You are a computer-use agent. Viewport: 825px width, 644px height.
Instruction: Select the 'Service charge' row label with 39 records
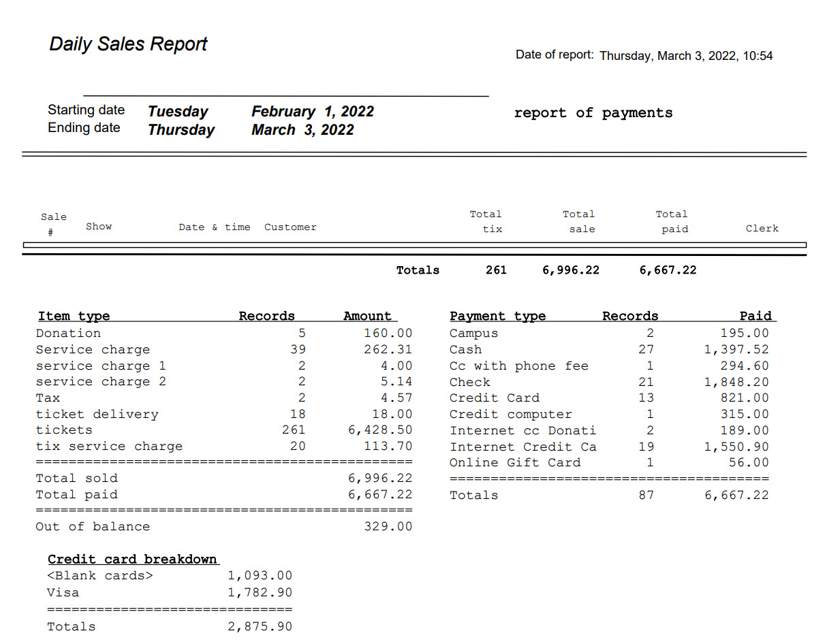tap(93, 350)
